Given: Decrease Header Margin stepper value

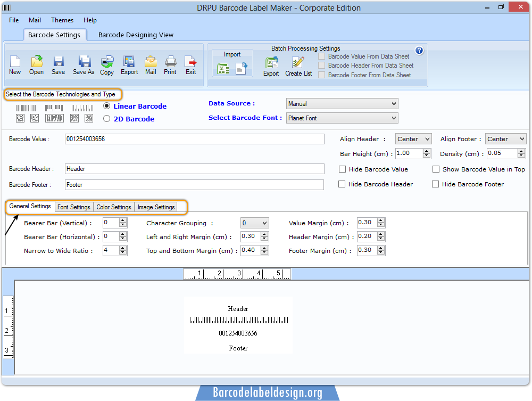Looking at the screenshot, I should pyautogui.click(x=381, y=239).
